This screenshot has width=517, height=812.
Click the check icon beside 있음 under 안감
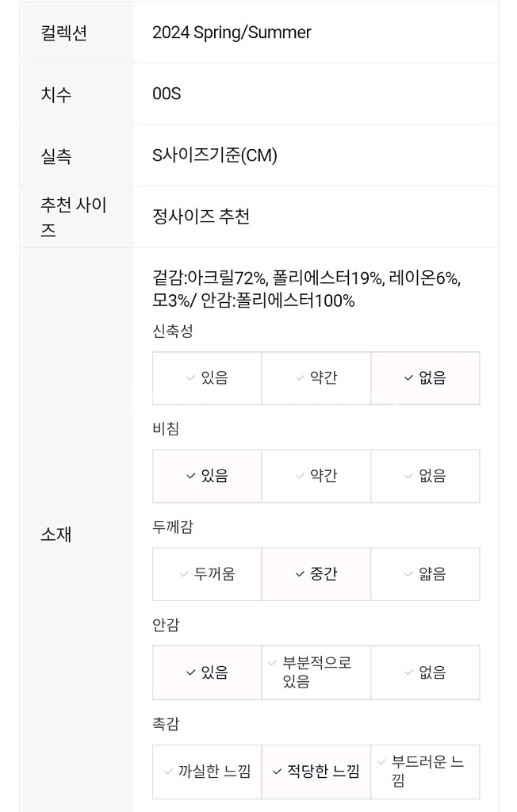pyautogui.click(x=189, y=672)
